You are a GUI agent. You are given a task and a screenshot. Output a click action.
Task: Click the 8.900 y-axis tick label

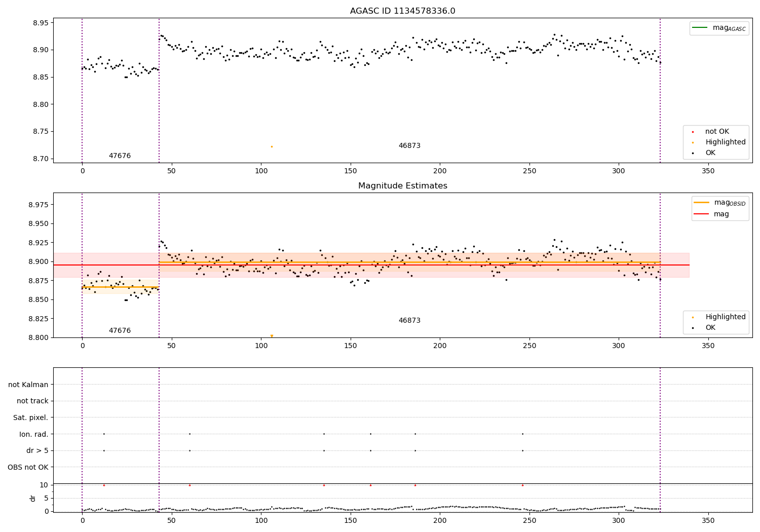(37, 261)
